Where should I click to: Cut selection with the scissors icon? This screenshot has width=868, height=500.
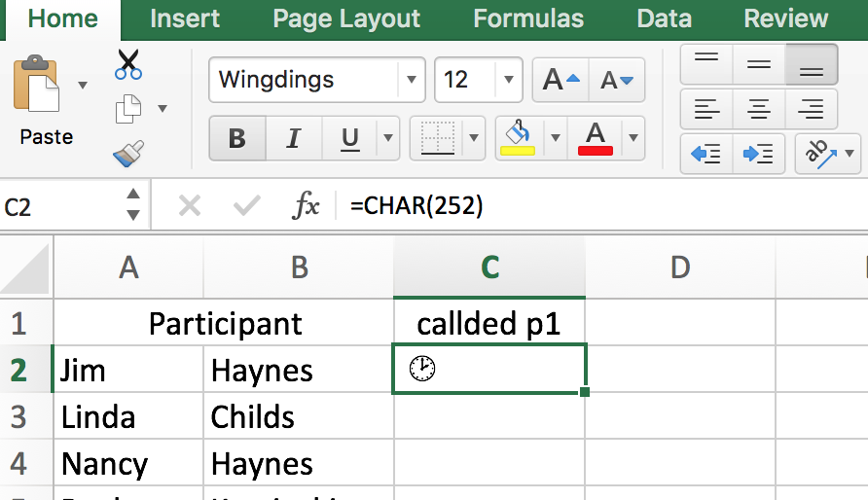(128, 65)
